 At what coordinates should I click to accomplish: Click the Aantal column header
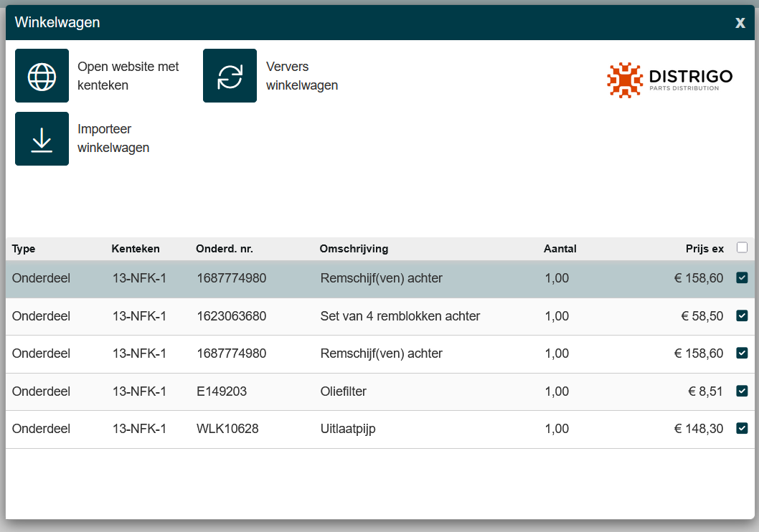tap(560, 249)
